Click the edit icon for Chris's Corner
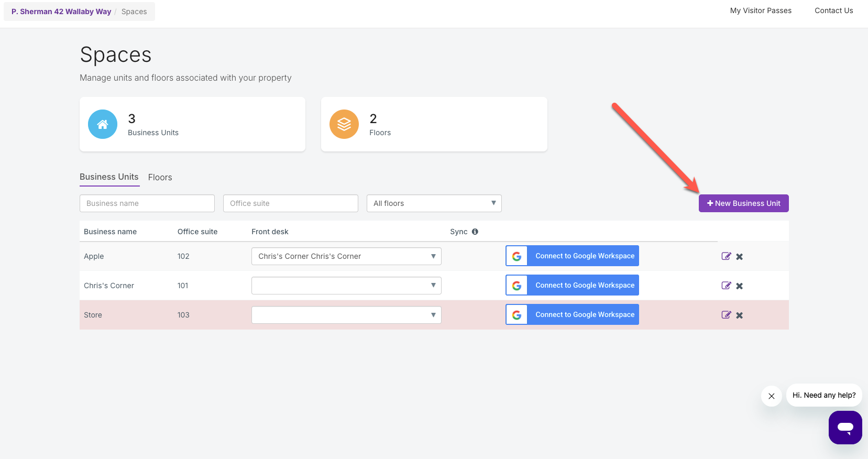 (726, 286)
